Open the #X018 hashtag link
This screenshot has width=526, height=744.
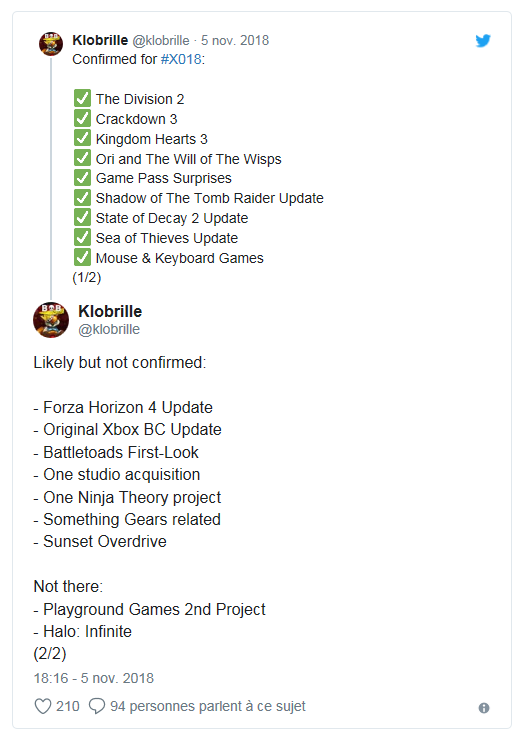[x=181, y=59]
